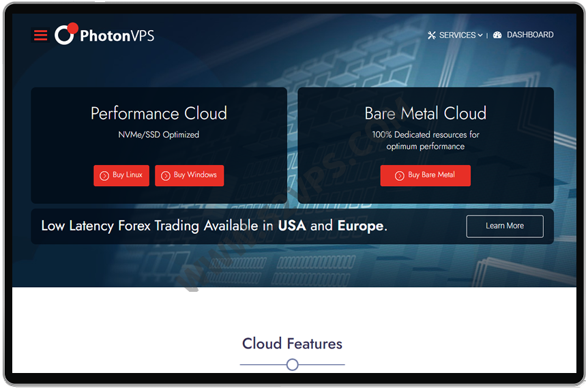Viewport: 588px width, 388px height.
Task: Click the Buy Linux button
Action: (x=121, y=175)
